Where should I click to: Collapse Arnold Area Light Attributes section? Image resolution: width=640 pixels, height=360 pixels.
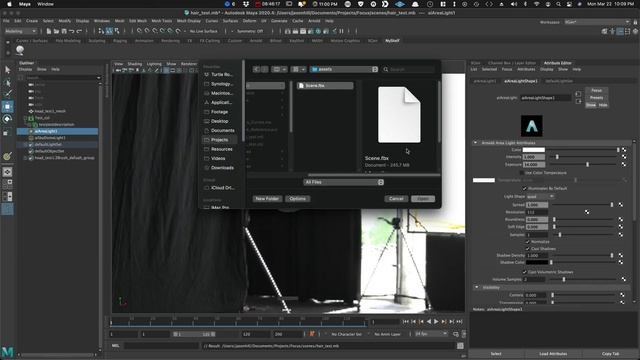476,143
